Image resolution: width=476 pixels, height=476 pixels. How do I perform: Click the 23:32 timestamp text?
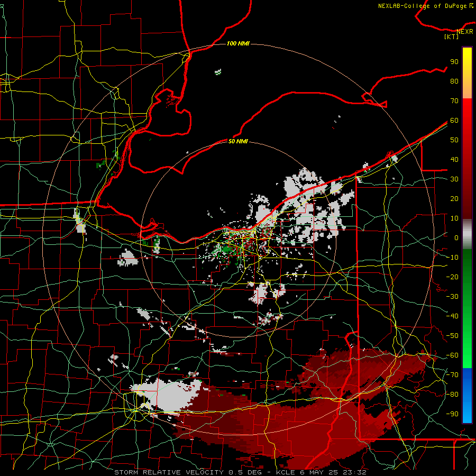[354, 472]
